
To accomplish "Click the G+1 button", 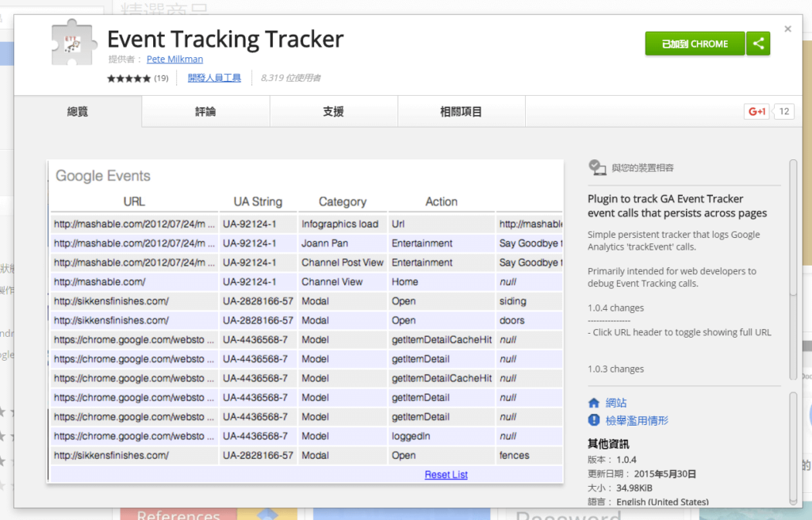I will pyautogui.click(x=756, y=111).
